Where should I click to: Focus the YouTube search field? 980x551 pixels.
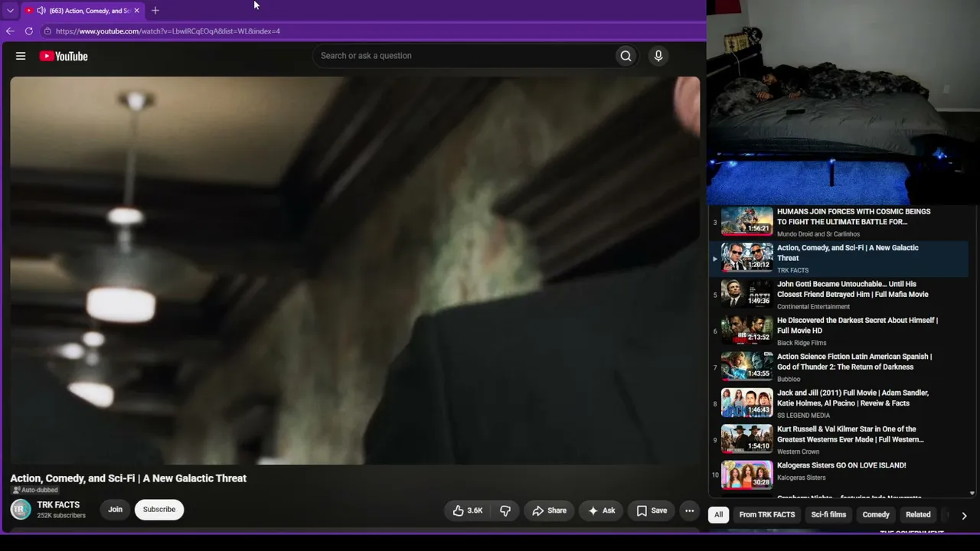pos(463,56)
